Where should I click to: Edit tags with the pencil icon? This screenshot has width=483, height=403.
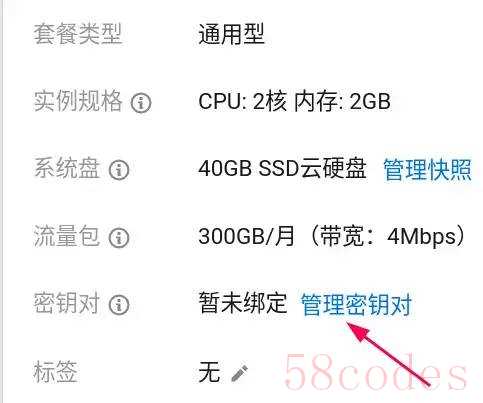[x=240, y=373]
